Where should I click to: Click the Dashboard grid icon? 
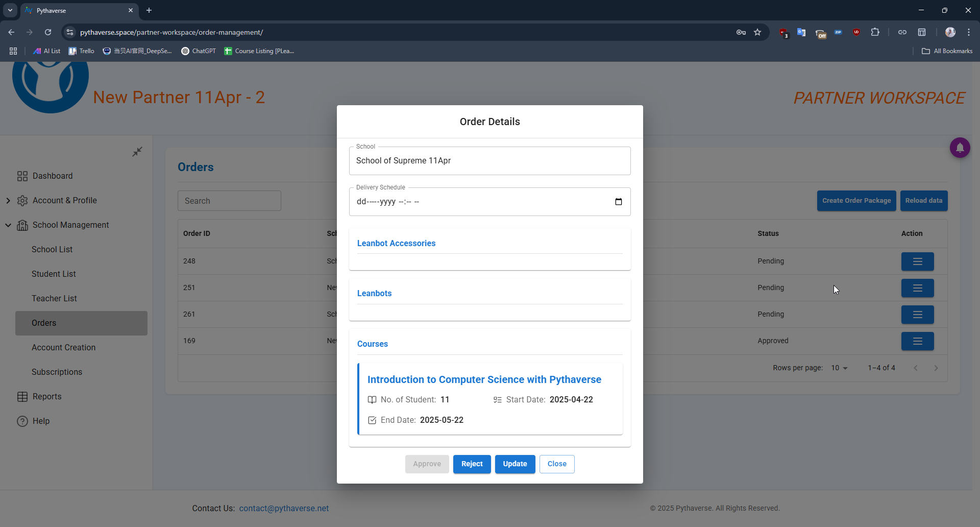(22, 176)
